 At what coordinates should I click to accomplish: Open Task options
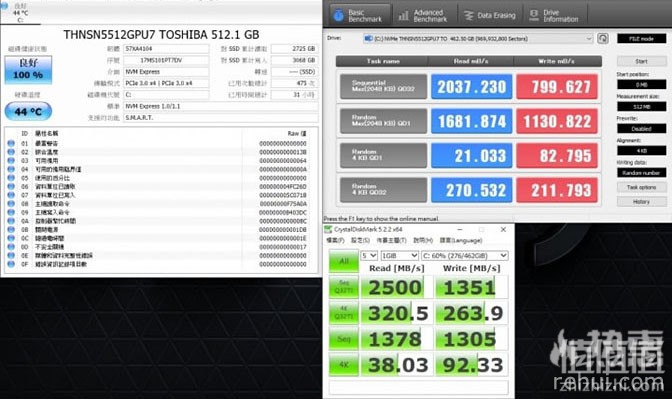click(x=641, y=187)
